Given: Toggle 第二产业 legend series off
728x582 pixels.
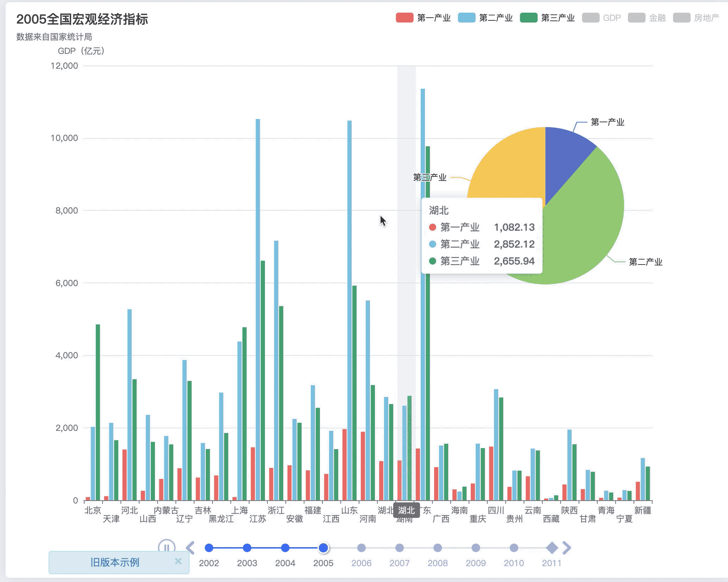Looking at the screenshot, I should click(485, 18).
